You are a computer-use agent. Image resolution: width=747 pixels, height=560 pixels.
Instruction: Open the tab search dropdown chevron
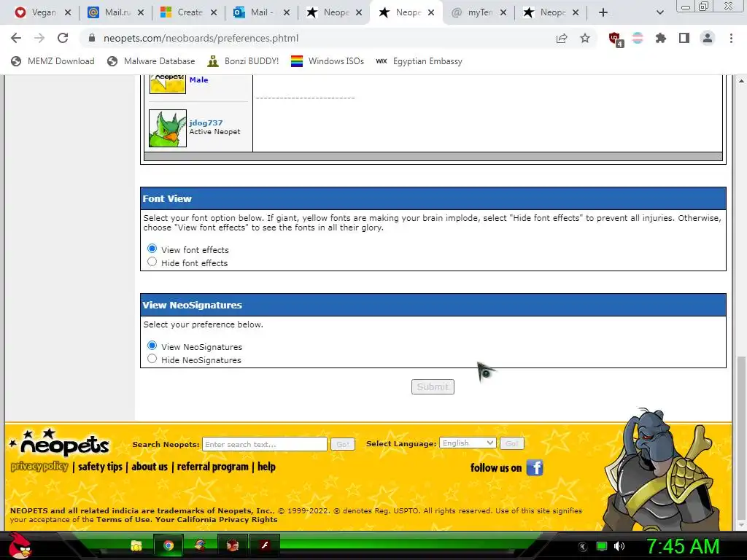[x=659, y=12]
